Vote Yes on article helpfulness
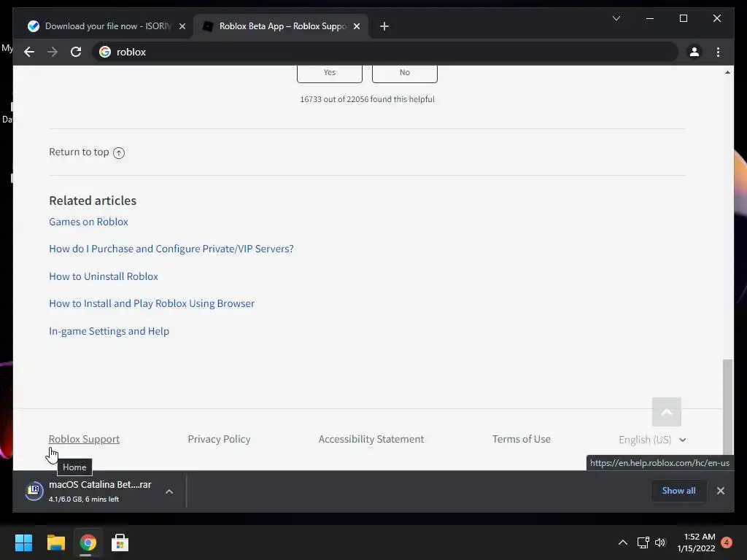747x560 pixels. tap(330, 73)
